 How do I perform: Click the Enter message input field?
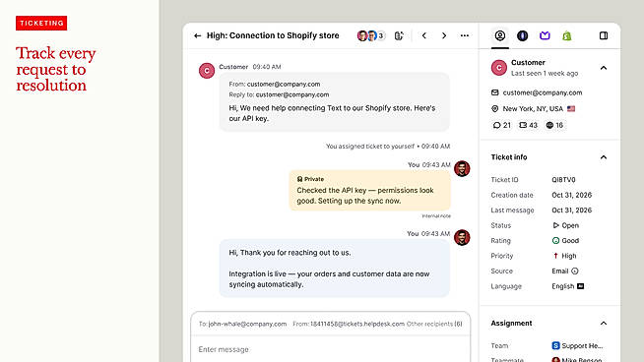(x=330, y=349)
